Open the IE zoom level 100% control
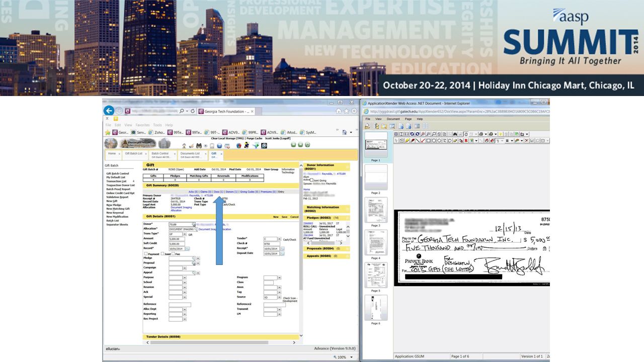The width and height of the screenshot is (644, 362). coord(342,357)
